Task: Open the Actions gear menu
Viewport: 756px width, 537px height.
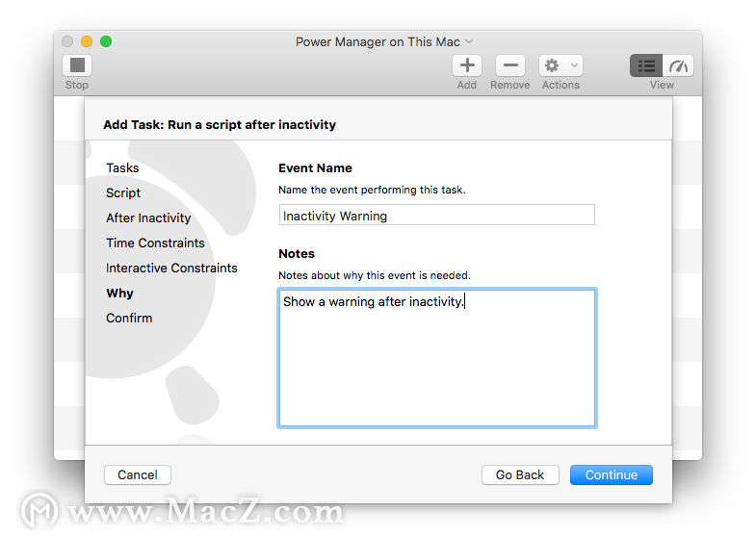Action: coord(560,65)
